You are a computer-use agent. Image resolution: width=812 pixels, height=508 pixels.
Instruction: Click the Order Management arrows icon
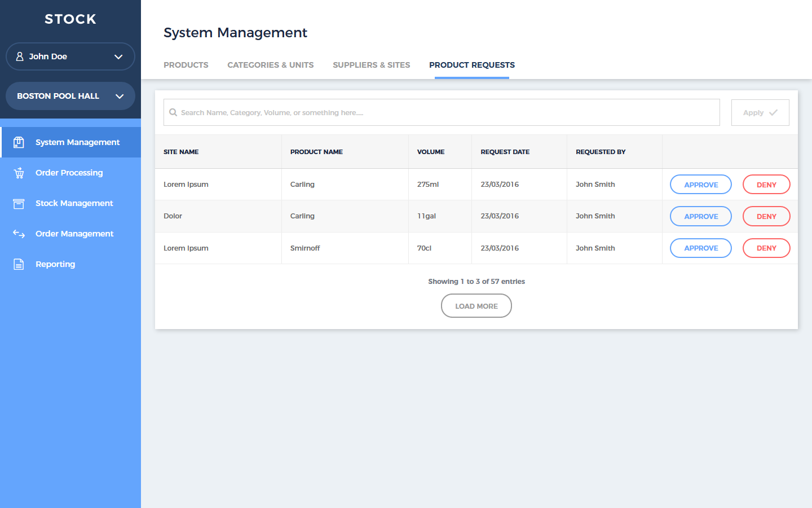(x=19, y=234)
